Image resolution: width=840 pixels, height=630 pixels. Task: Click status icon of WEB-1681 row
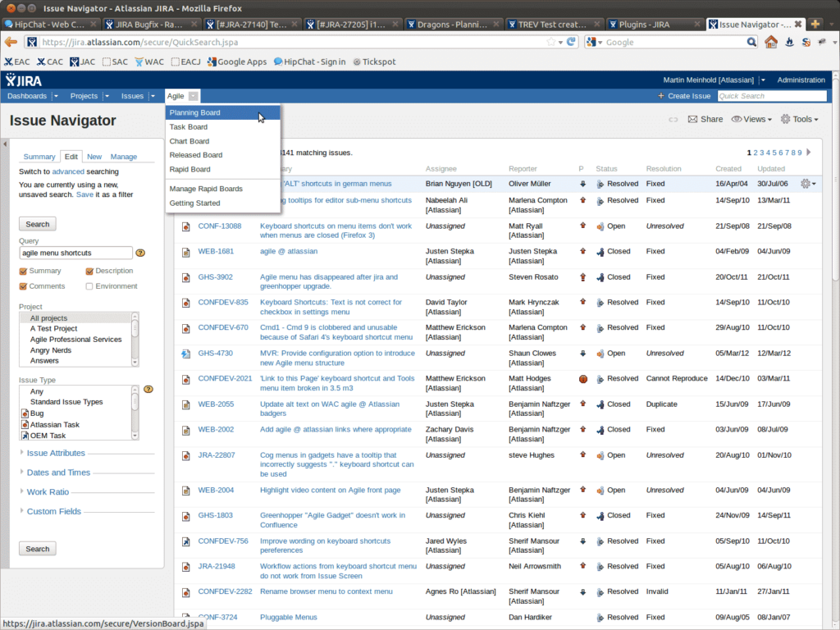(600, 252)
